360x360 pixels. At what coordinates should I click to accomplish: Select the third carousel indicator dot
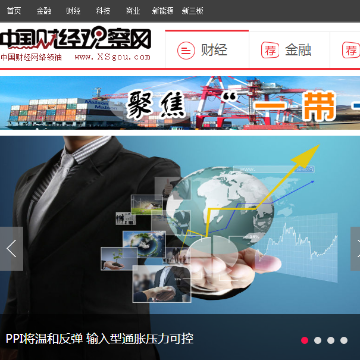[331, 340]
